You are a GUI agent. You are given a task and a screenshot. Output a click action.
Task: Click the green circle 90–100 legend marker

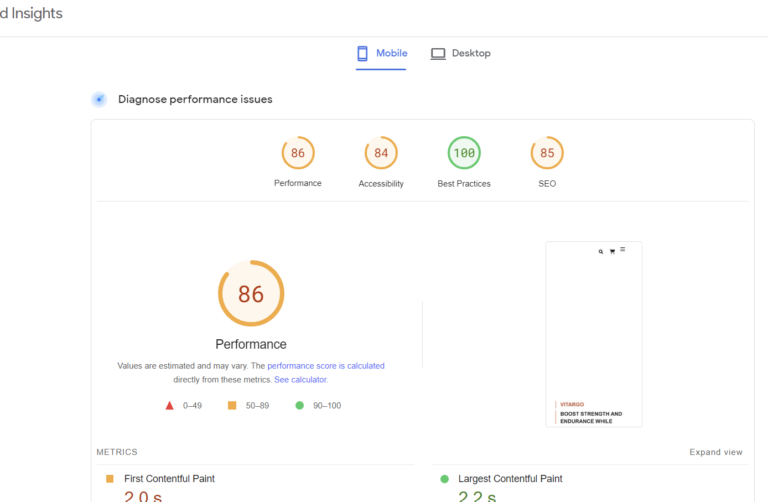click(299, 406)
